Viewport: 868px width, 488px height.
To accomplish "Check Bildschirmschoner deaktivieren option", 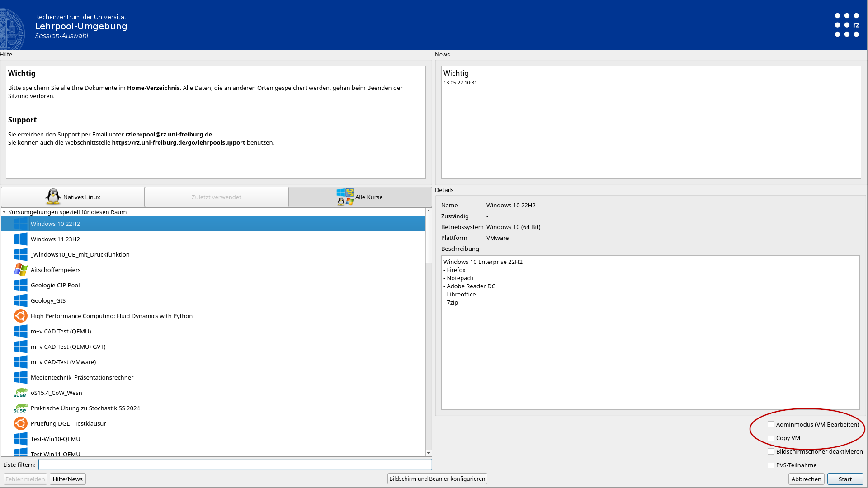I will click(771, 451).
